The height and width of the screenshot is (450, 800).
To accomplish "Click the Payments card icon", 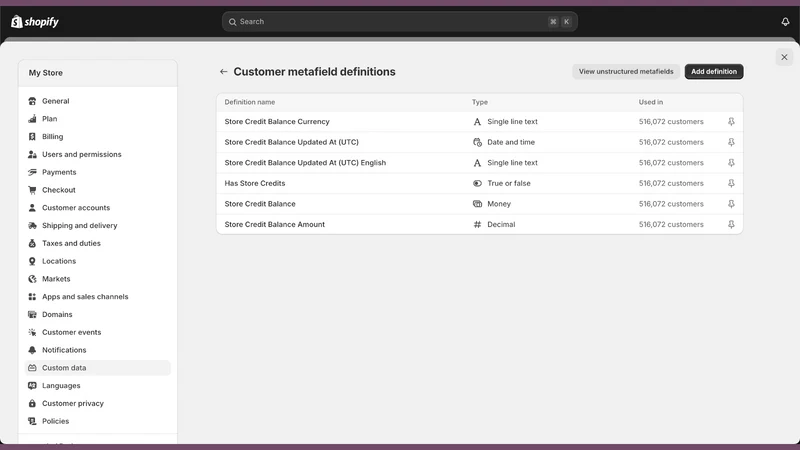I will (x=32, y=172).
